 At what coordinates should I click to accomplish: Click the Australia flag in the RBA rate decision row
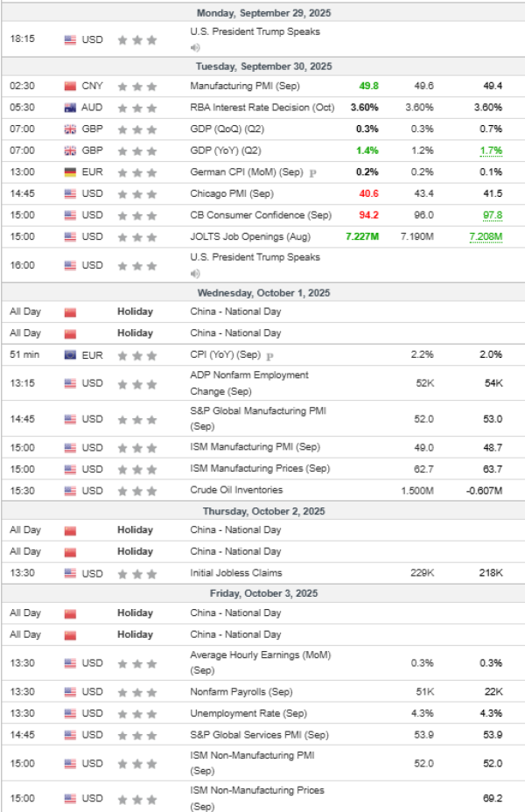[x=71, y=108]
